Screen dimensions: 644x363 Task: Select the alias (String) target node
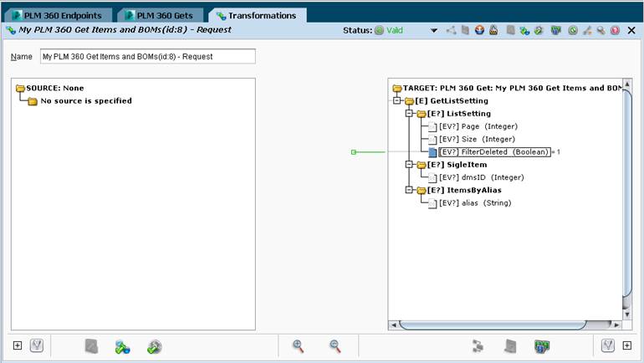475,203
